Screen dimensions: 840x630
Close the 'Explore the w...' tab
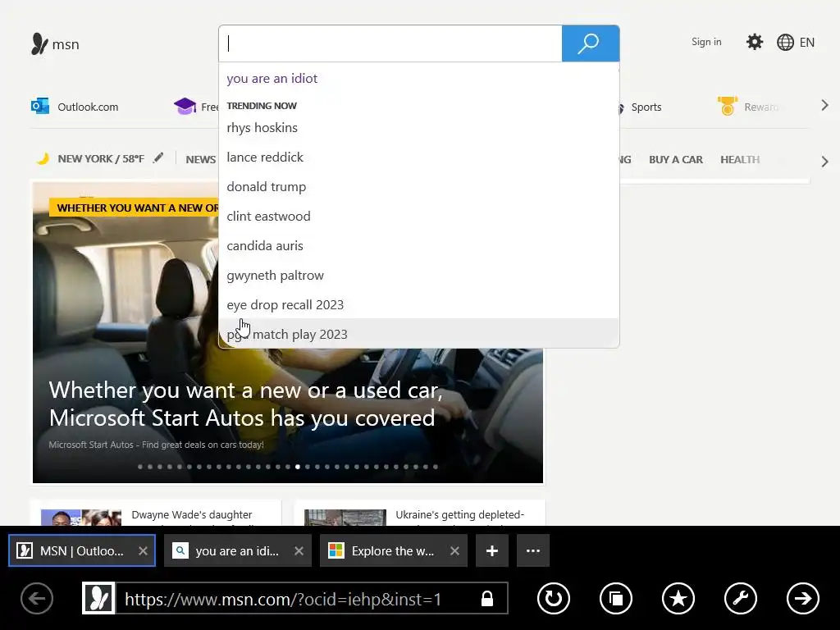coord(454,550)
